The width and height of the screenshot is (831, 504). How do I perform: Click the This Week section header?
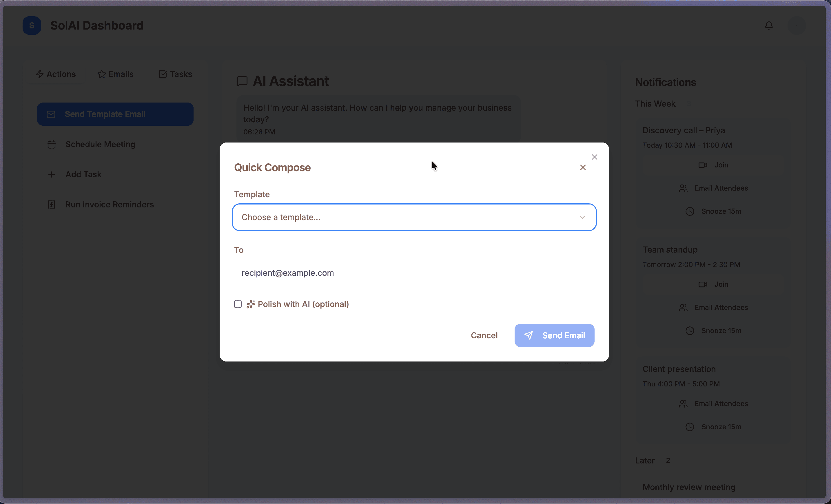point(655,104)
